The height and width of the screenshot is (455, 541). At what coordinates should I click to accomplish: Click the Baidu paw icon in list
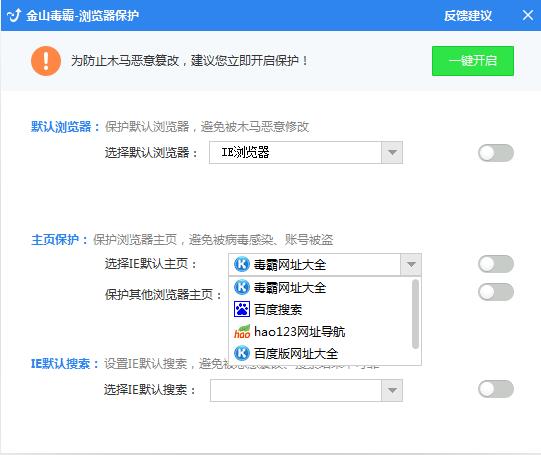click(242, 309)
